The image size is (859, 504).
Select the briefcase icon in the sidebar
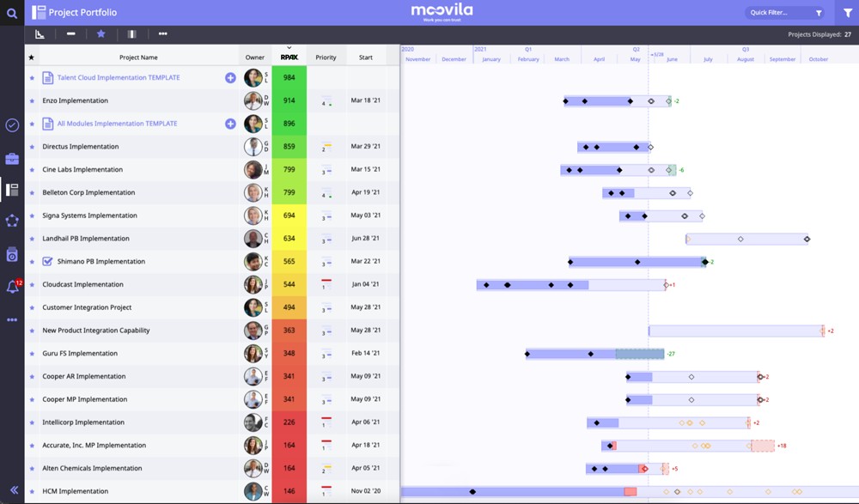click(12, 157)
